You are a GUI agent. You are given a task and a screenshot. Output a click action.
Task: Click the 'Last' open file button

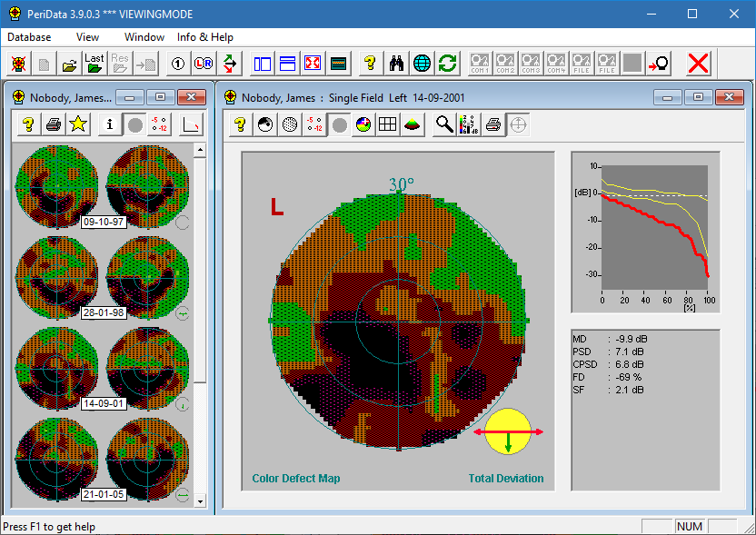pos(94,64)
